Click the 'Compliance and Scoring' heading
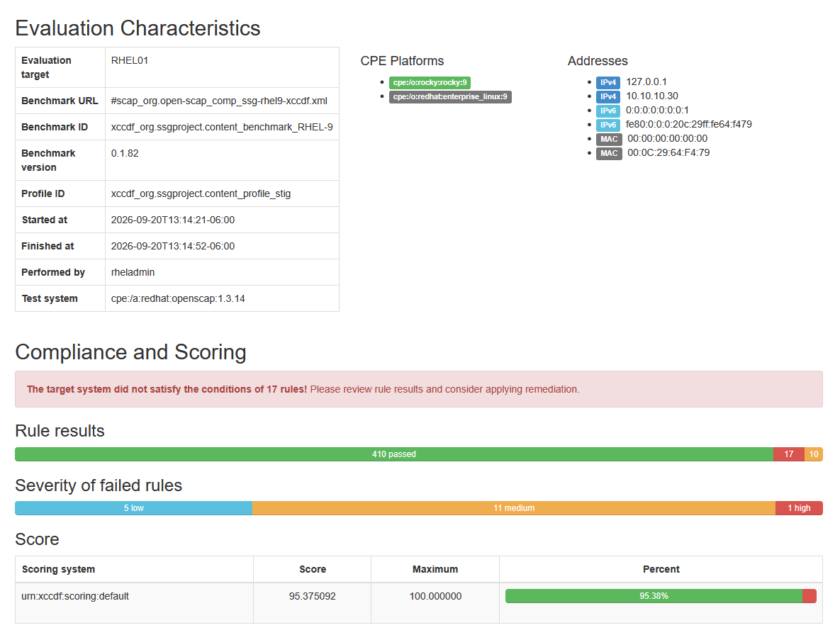Screen dimensions: 840x635 point(130,352)
